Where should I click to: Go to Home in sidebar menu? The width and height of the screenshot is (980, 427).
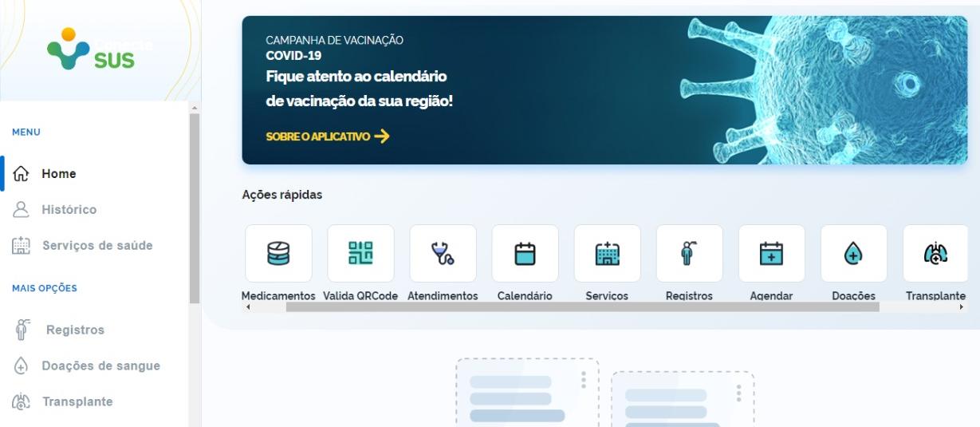coord(59,174)
